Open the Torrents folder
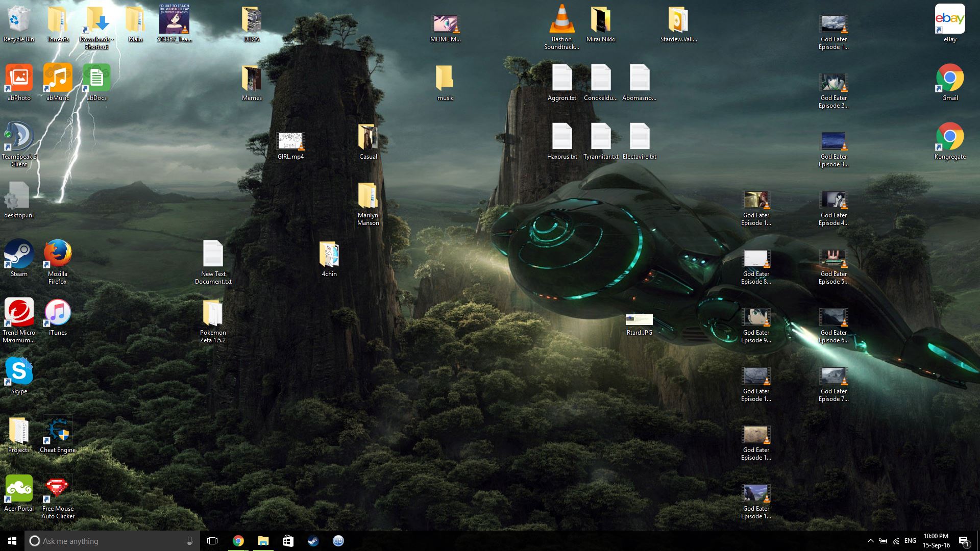This screenshot has height=551, width=980. (58, 24)
